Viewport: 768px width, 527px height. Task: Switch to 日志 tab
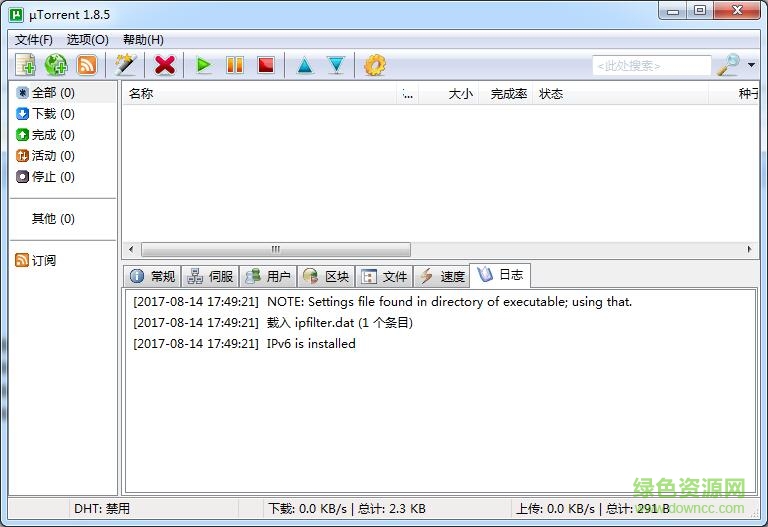(500, 275)
